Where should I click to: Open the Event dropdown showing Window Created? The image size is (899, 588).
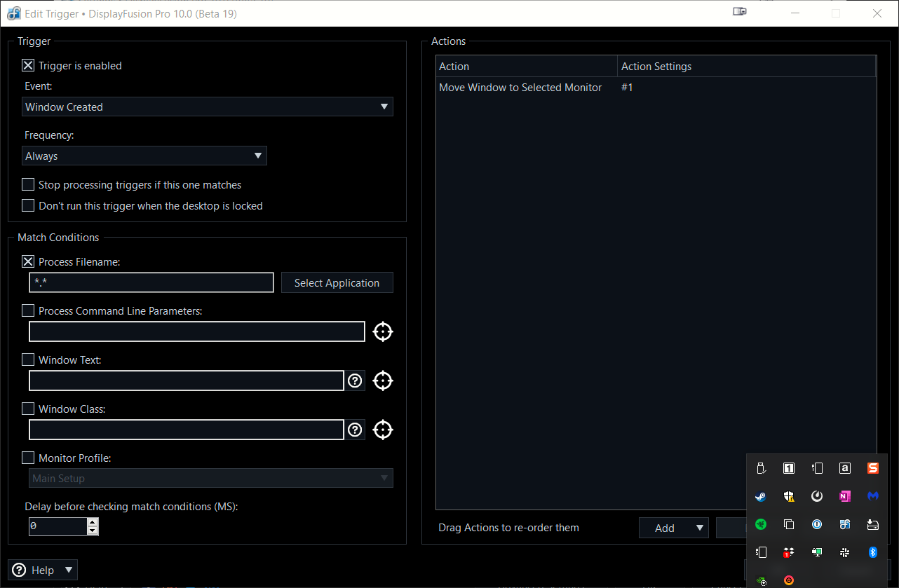tap(208, 107)
